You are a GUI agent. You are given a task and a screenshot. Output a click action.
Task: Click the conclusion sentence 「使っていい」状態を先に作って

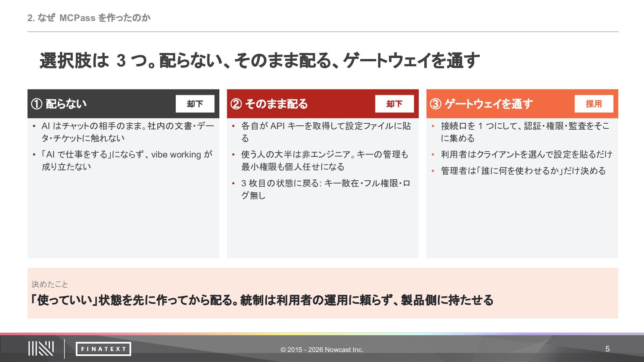[262, 300]
